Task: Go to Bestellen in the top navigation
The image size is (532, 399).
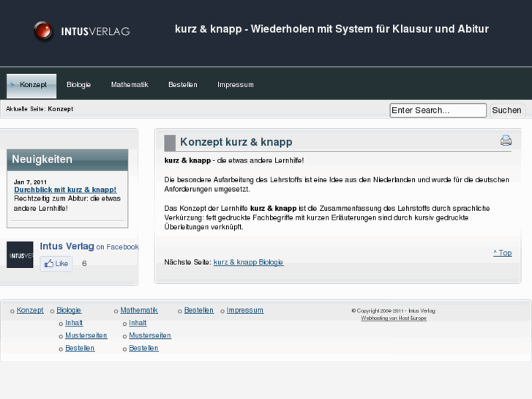Action: tap(182, 85)
